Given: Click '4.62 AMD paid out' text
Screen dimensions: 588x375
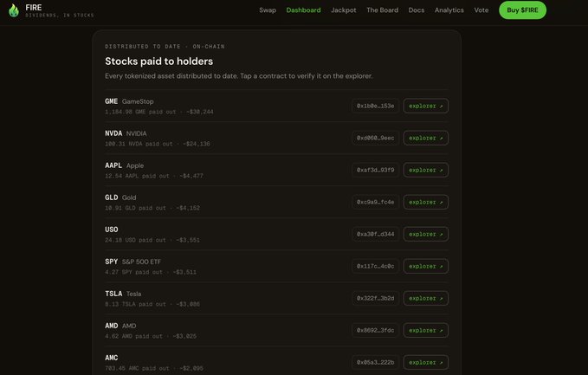Looking at the screenshot, I should tap(134, 336).
